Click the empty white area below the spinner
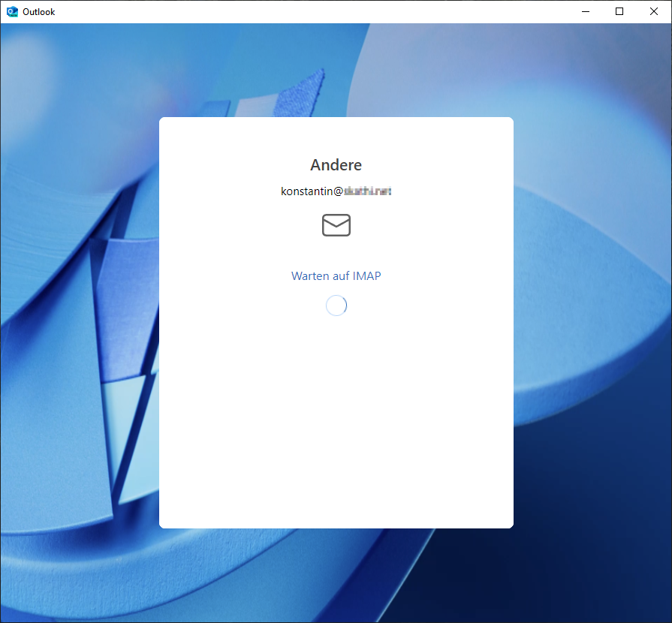This screenshot has width=672, height=623. (336, 420)
